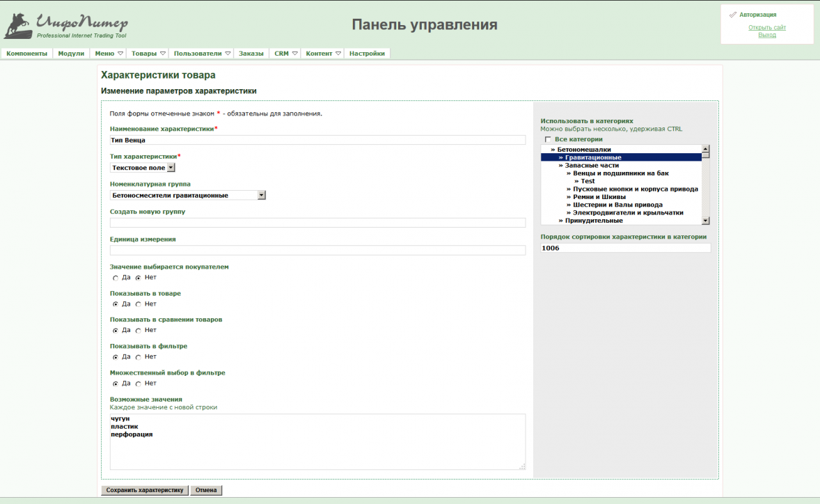Open the Модули menu item

point(71,54)
